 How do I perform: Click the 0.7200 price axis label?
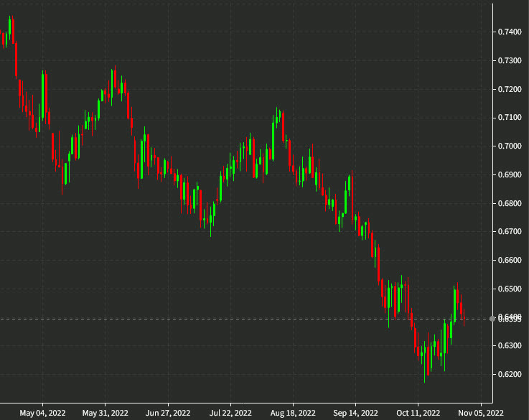[510, 89]
